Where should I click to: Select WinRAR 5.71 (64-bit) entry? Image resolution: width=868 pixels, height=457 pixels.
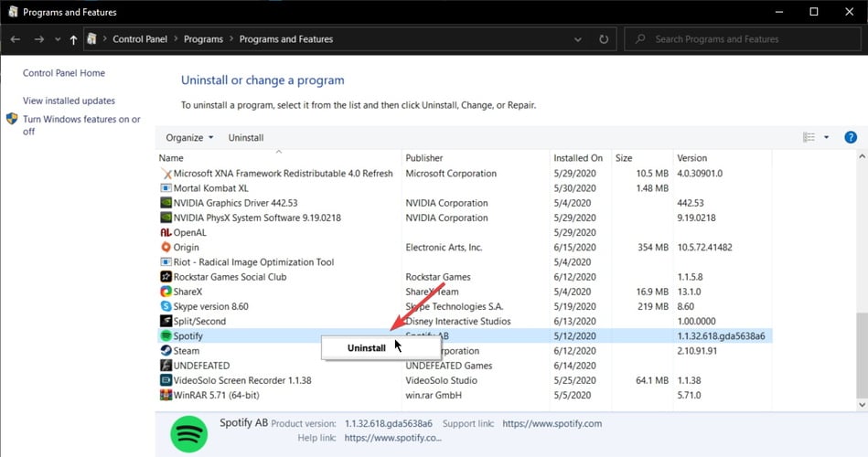click(216, 395)
